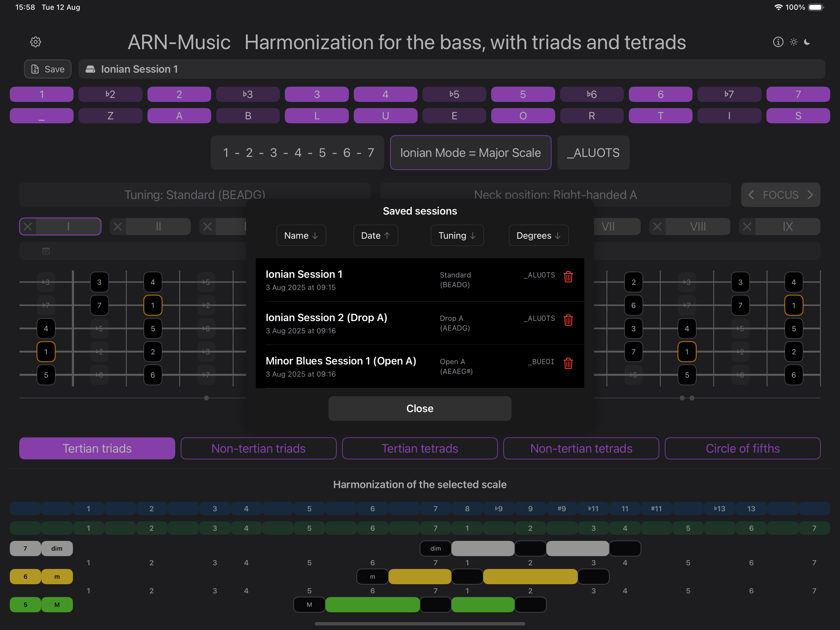
Task: Delete Ionian Session 2 (Drop A) trash icon
Action: tap(568, 320)
